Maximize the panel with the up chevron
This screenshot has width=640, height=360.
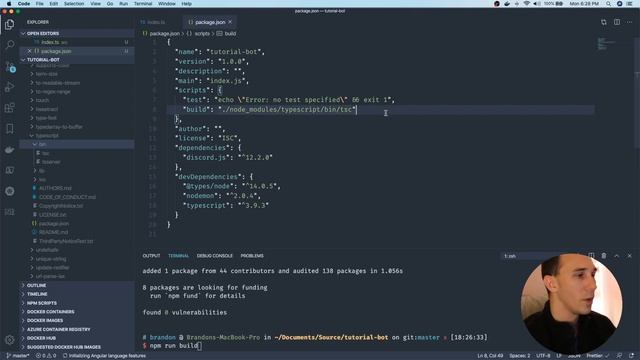tap(617, 256)
